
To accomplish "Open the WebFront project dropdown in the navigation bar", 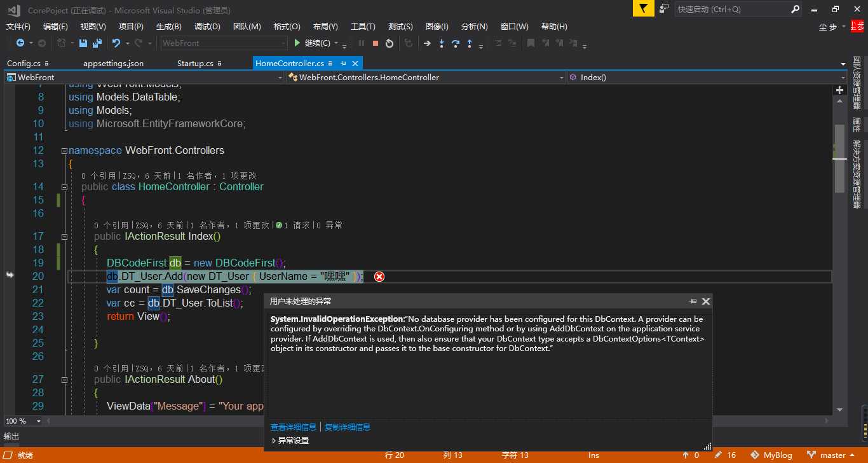I will click(x=144, y=77).
